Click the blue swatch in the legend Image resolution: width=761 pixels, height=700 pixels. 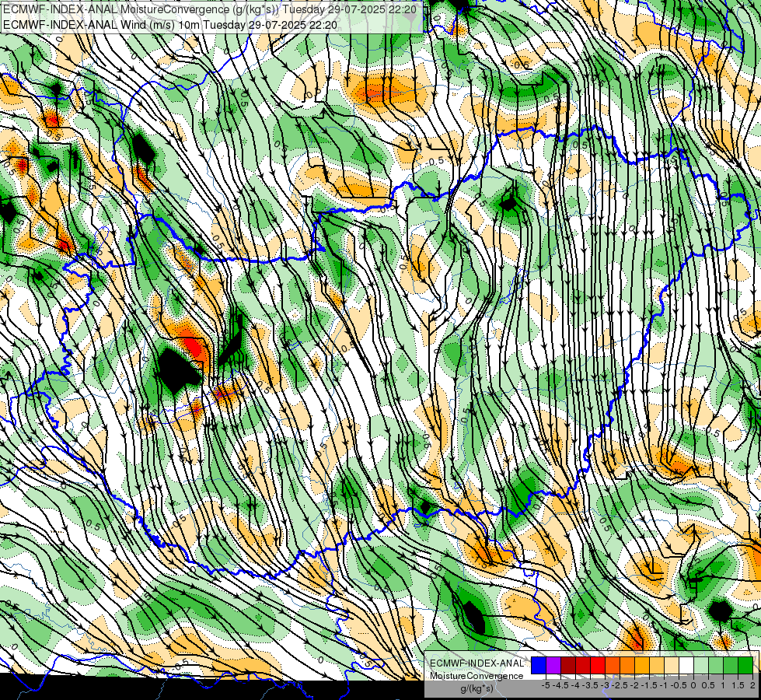click(x=539, y=665)
